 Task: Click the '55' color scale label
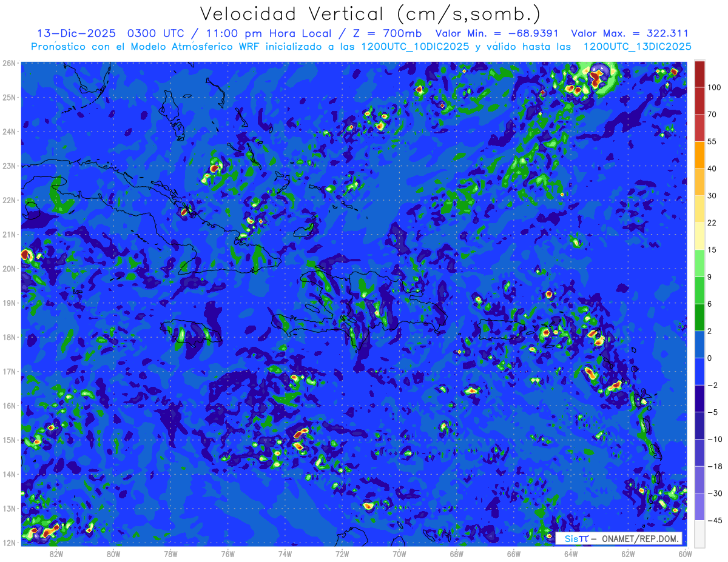[x=712, y=141]
